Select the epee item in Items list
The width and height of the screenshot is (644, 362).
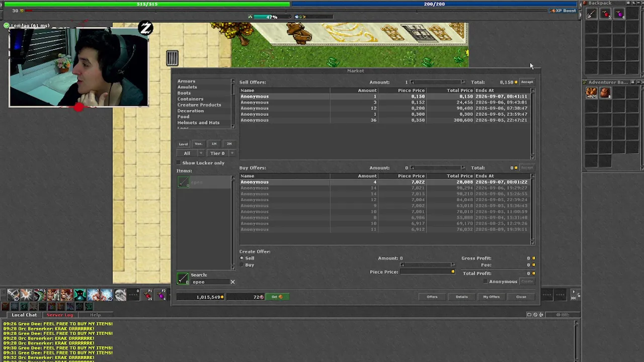pos(203,183)
